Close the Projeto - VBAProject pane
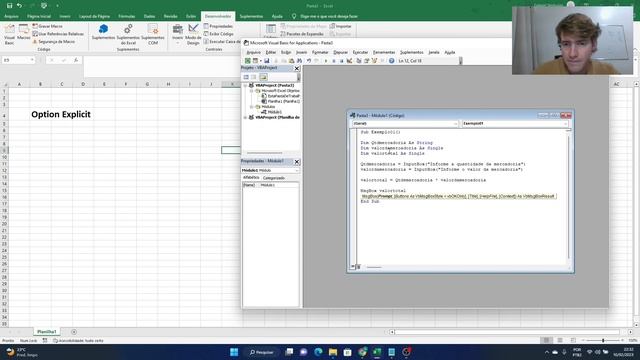 click(297, 68)
